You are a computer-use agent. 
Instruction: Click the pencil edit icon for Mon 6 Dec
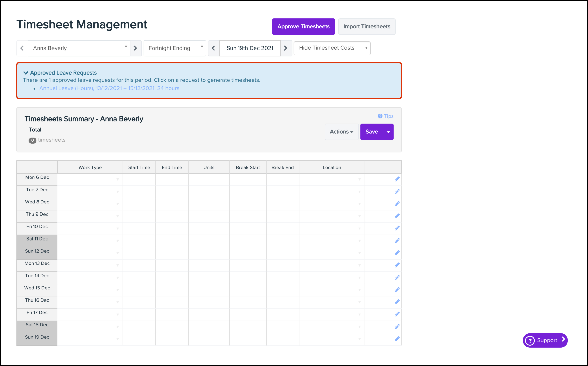[397, 179]
